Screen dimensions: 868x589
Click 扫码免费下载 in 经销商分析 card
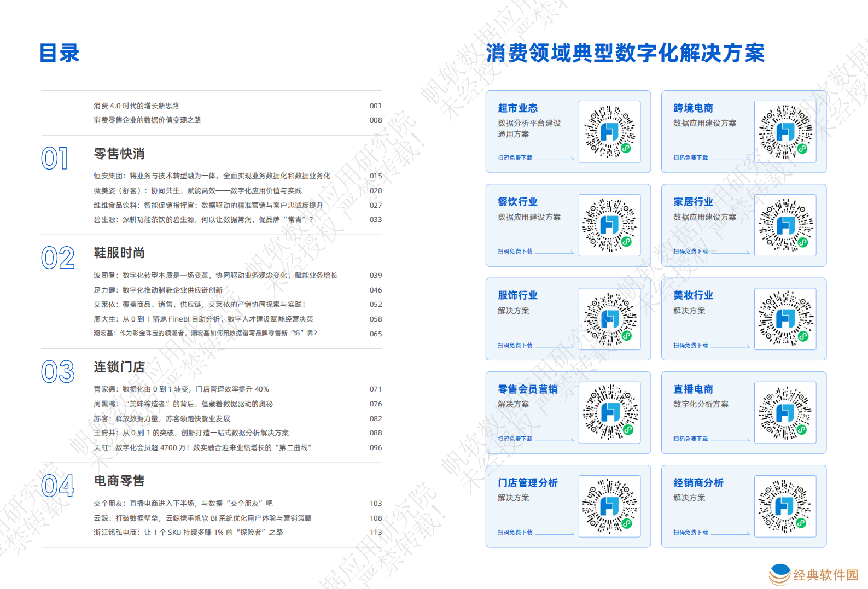pyautogui.click(x=690, y=532)
